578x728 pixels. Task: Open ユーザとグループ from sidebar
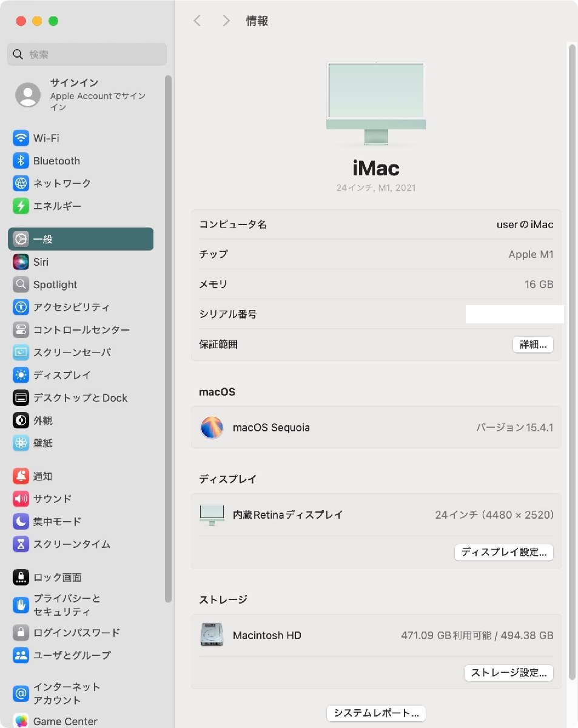(x=21, y=655)
